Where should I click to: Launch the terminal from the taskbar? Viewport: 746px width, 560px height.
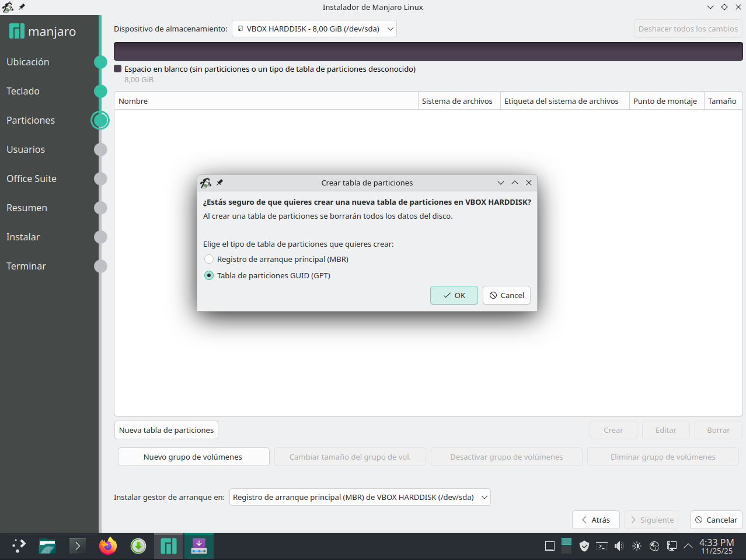tap(77, 546)
